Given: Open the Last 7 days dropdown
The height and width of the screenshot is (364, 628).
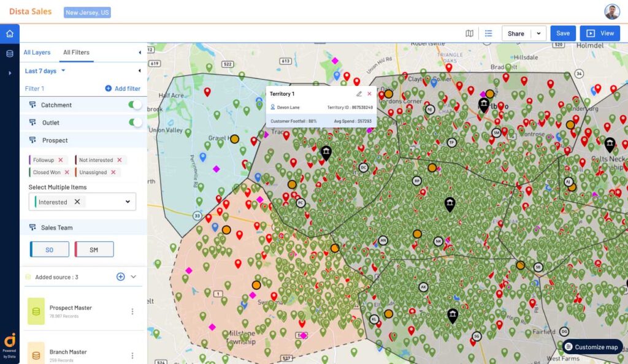Looking at the screenshot, I should (x=45, y=71).
